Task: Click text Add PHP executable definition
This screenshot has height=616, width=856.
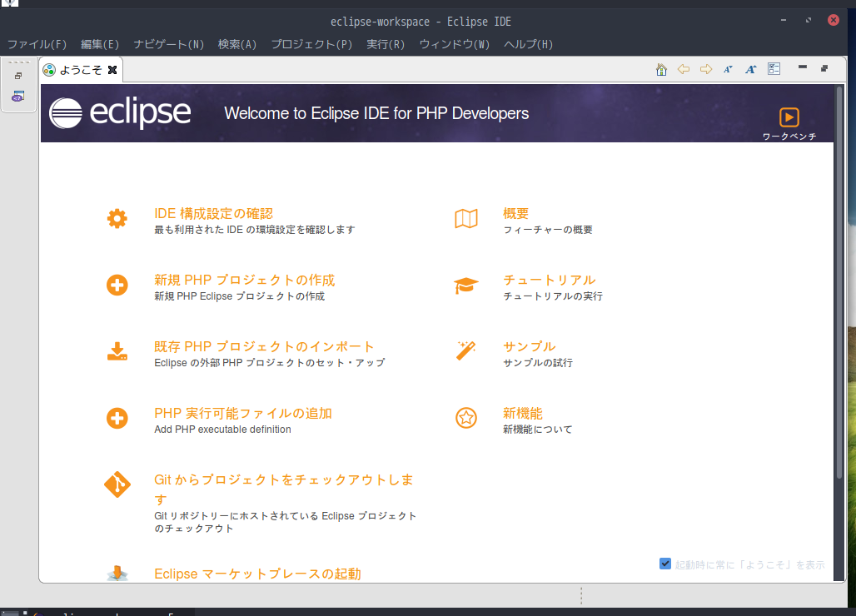Action: [222, 430]
